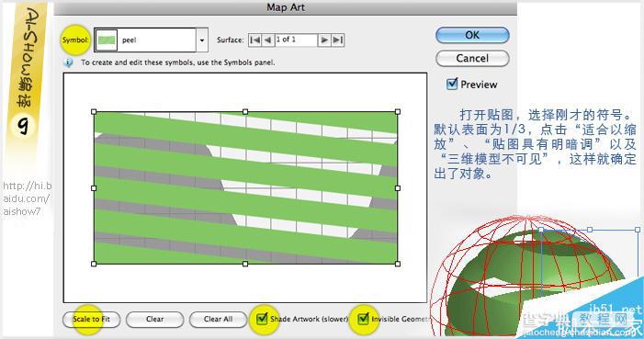Click the info icon beside Symbols hint
The image size is (644, 339).
(x=68, y=62)
